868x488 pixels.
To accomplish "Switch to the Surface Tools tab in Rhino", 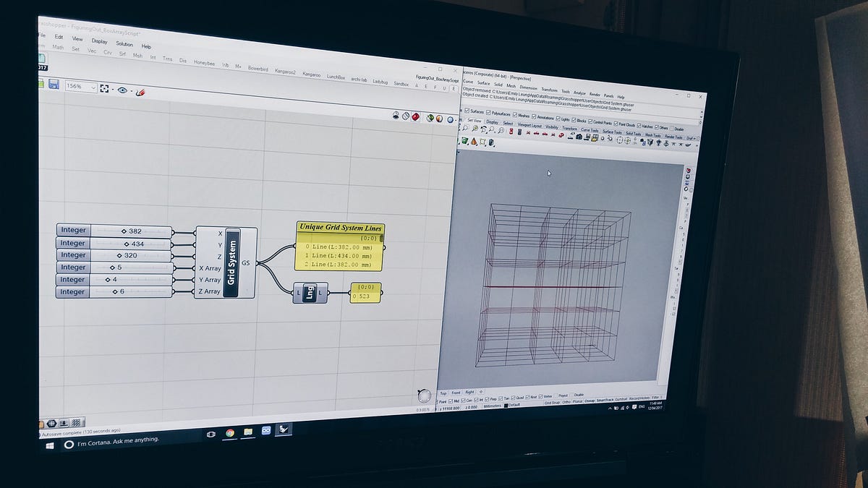I will tap(611, 132).
